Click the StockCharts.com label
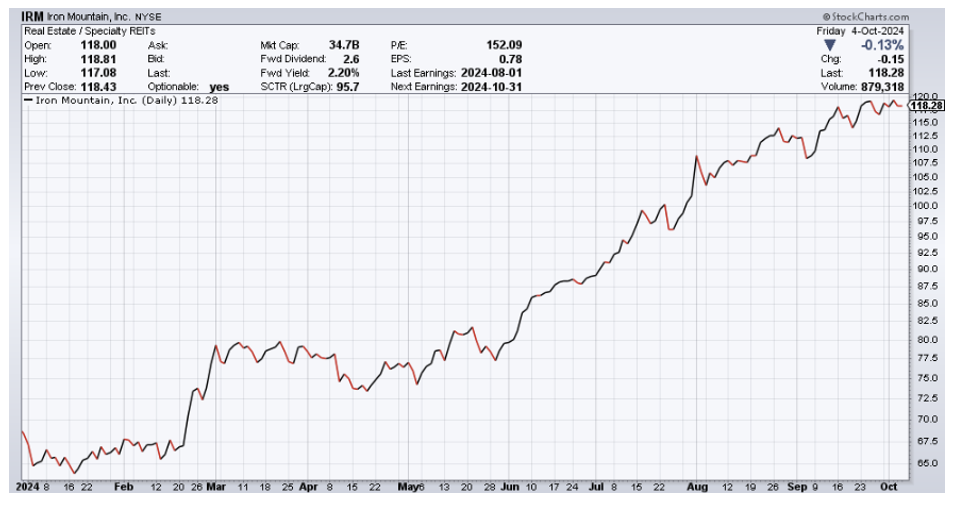 pyautogui.click(x=866, y=17)
